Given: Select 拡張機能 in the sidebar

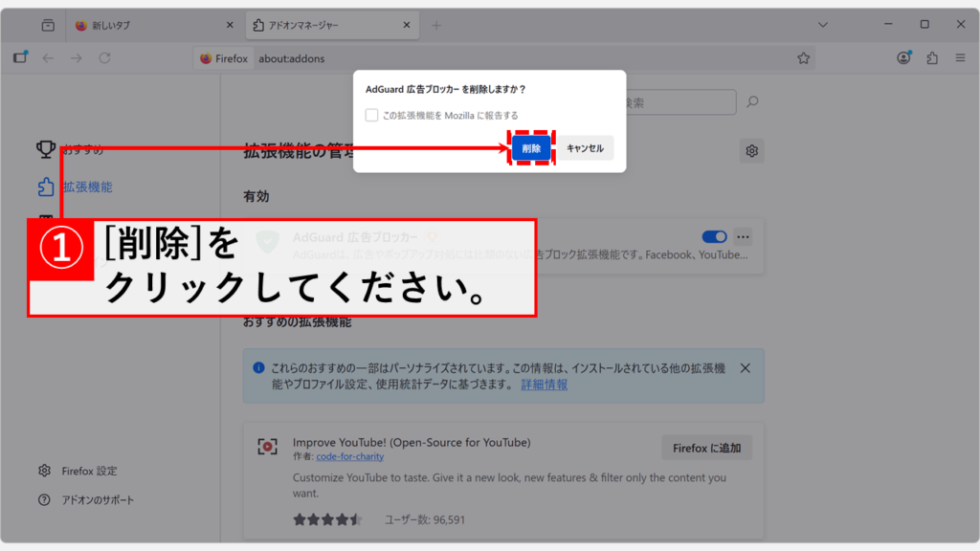Looking at the screenshot, I should click(x=76, y=187).
